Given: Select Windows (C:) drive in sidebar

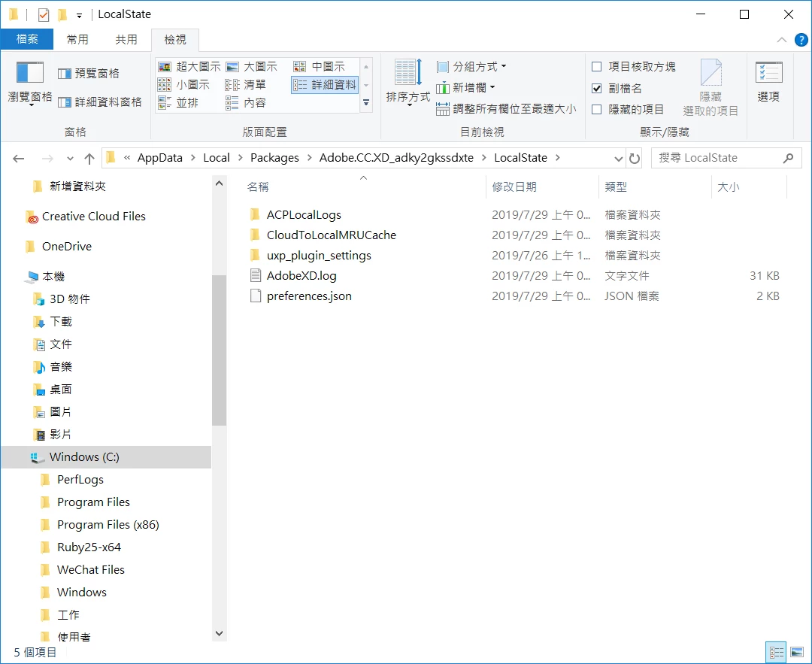Looking at the screenshot, I should (x=106, y=456).
